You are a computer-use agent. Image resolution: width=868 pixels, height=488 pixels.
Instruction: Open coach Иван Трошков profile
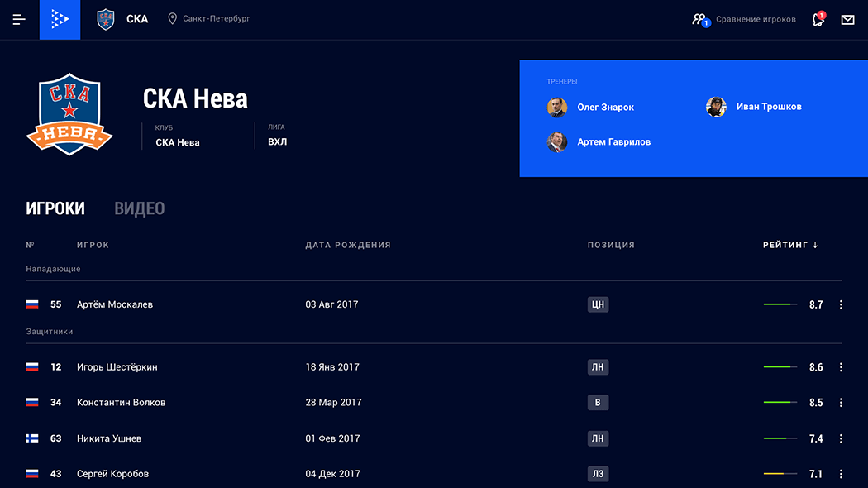[x=768, y=107]
